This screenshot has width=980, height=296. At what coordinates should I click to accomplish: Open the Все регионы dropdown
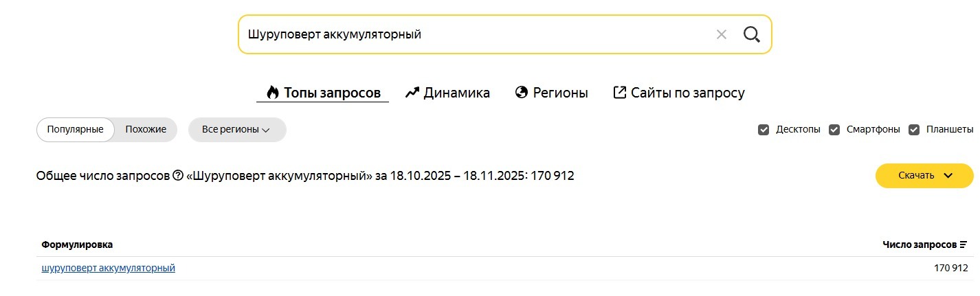click(x=236, y=130)
